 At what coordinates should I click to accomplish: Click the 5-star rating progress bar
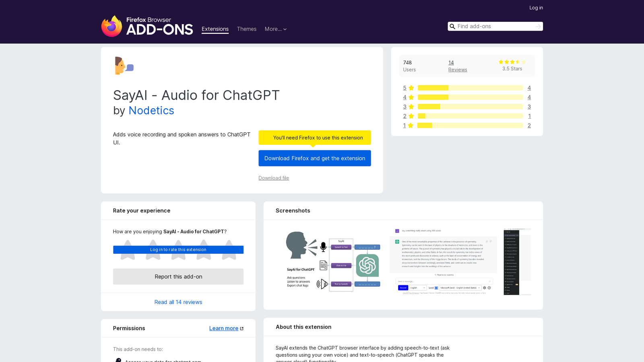point(470,88)
